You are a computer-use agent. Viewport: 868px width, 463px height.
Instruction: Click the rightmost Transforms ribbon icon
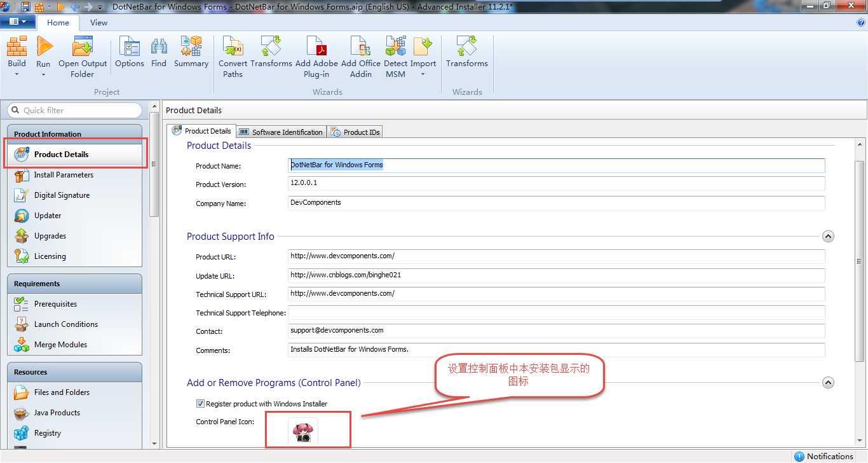point(467,46)
